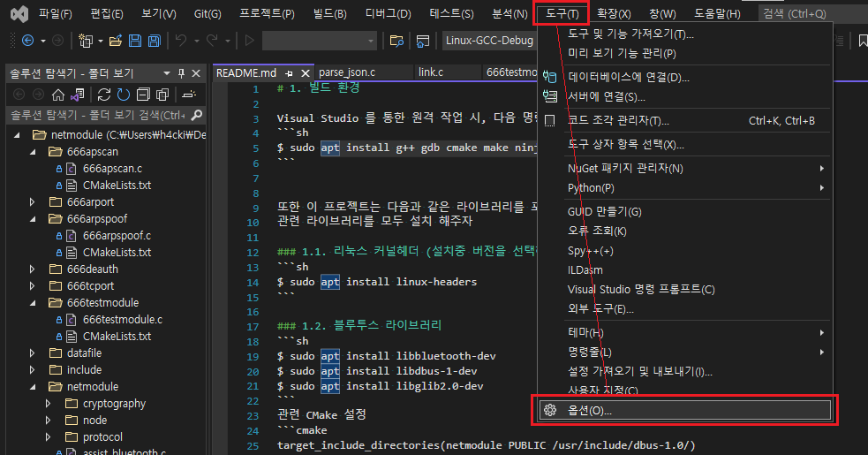Toggle auto-hide pin on Solution Explorer
868x455 pixels.
pyautogui.click(x=181, y=73)
